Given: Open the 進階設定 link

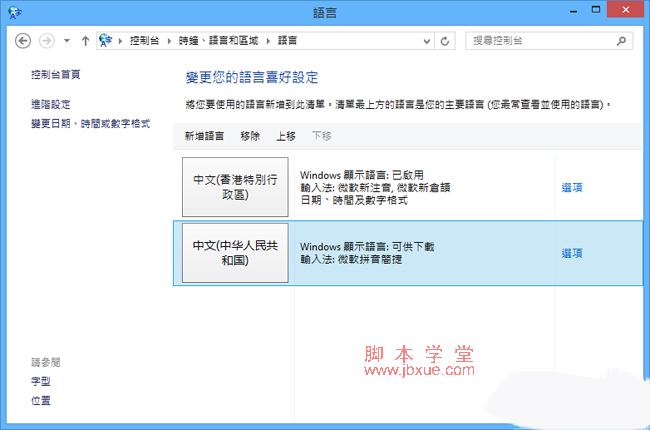Looking at the screenshot, I should [x=51, y=104].
